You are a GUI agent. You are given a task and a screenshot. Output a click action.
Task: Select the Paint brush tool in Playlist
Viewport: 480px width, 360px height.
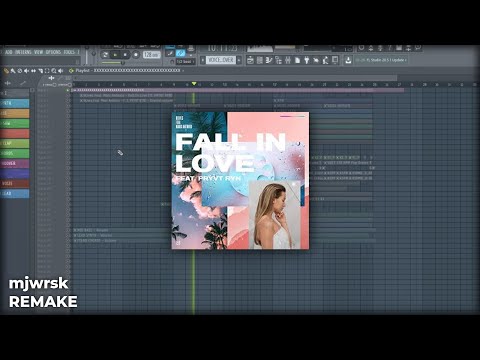coord(13,71)
